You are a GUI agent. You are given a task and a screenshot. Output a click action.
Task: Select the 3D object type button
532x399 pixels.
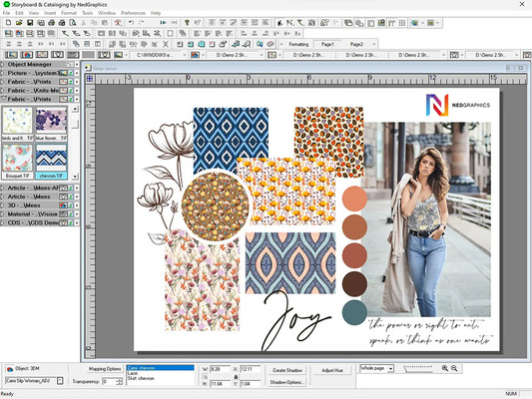coord(27,54)
